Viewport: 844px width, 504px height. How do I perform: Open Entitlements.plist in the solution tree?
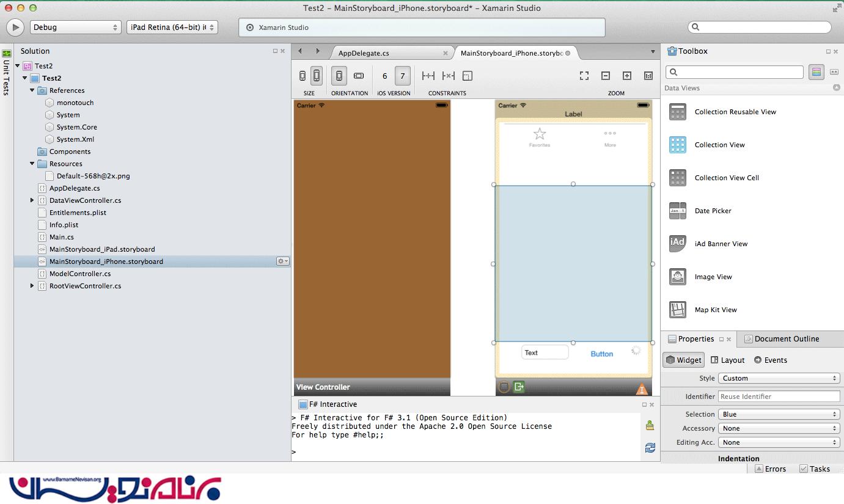[x=78, y=213]
